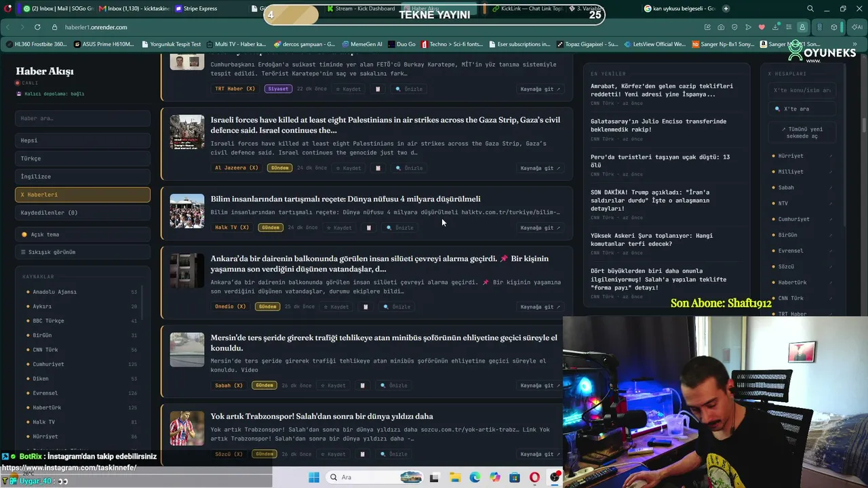Select the X Haberleri filter
The height and width of the screenshot is (488, 868).
[83, 195]
